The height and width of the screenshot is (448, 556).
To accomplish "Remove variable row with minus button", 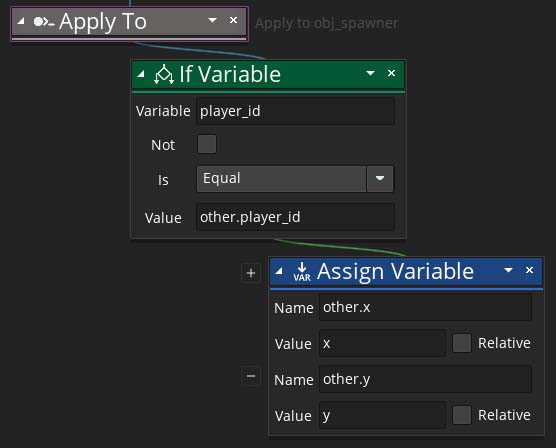I will click(251, 376).
